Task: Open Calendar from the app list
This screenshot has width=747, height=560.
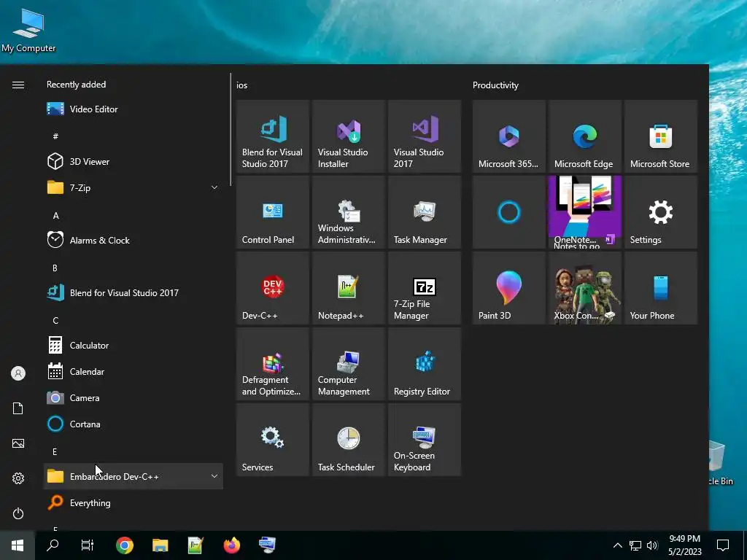Action: click(133, 371)
